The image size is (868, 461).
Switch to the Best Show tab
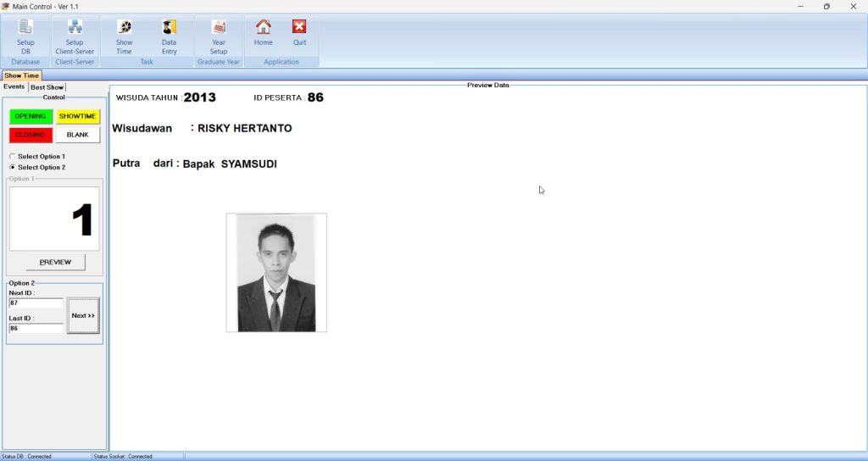click(x=47, y=87)
